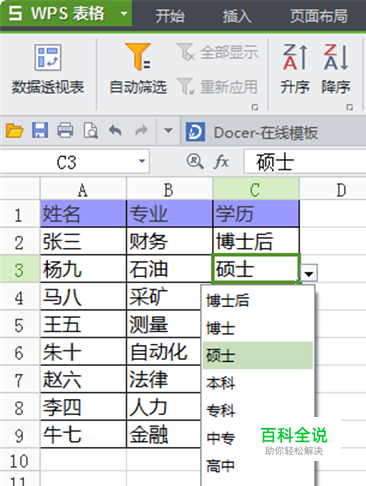The height and width of the screenshot is (486, 366).
Task: Click cell C3 validation dropdown arrow
Action: click(309, 273)
